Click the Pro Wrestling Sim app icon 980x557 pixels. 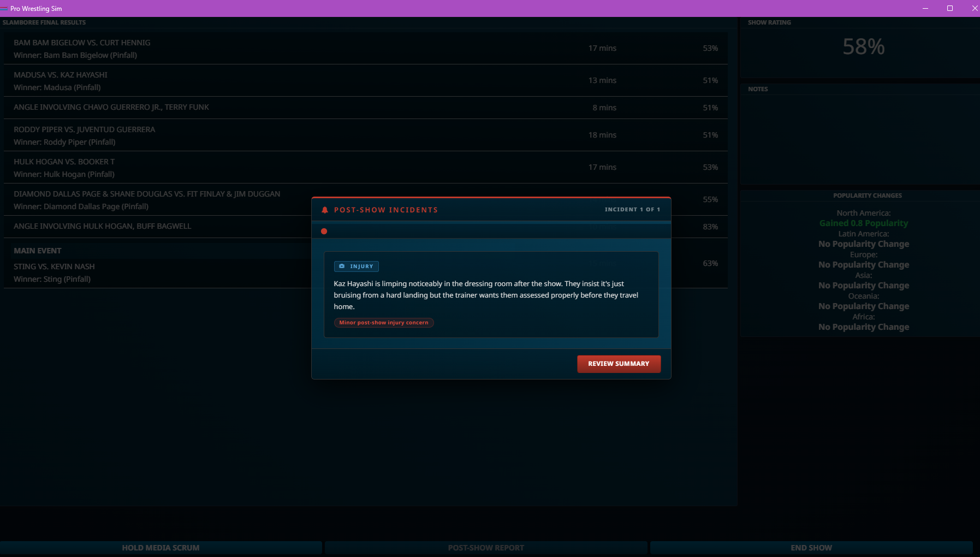coord(4,9)
